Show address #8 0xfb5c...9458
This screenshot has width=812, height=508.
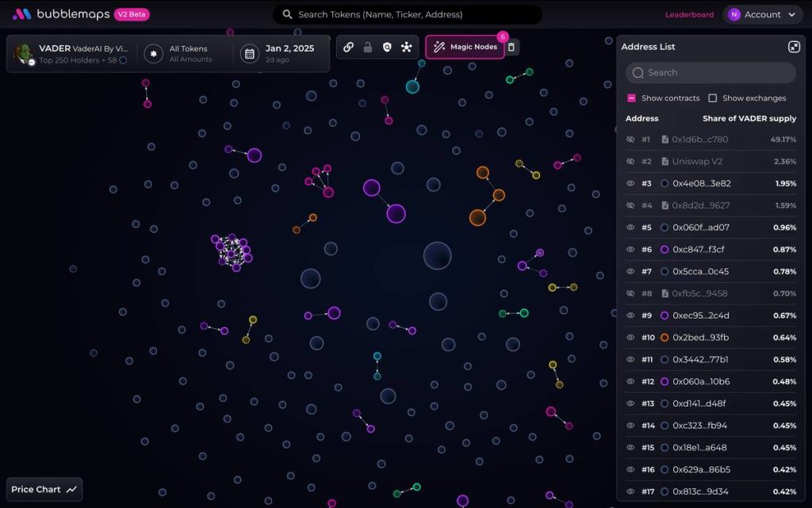pos(630,293)
